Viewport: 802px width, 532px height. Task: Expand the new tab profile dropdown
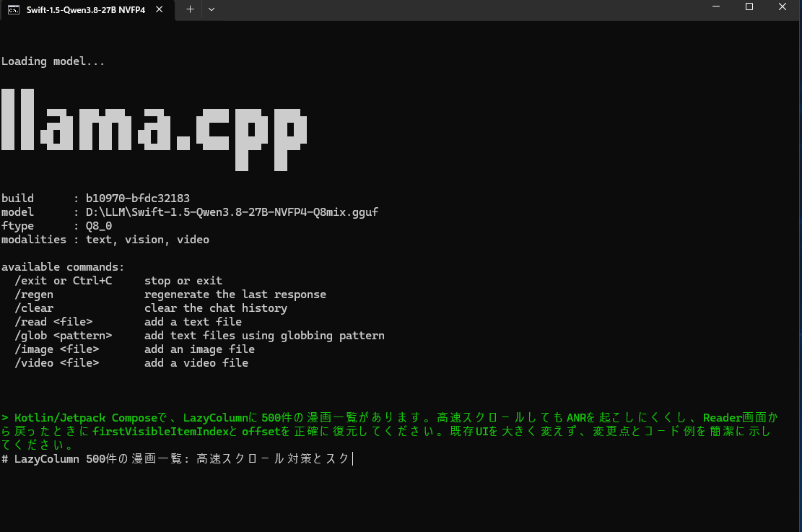pos(212,9)
